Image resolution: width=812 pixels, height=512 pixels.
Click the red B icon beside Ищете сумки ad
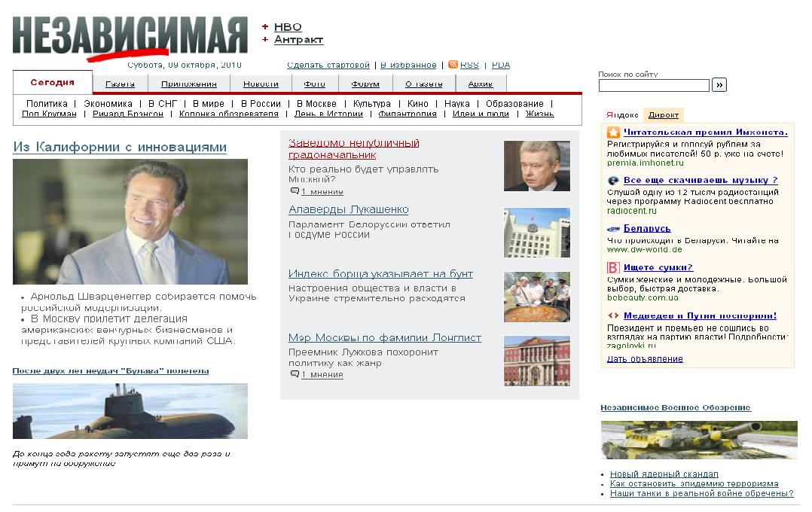tap(613, 267)
